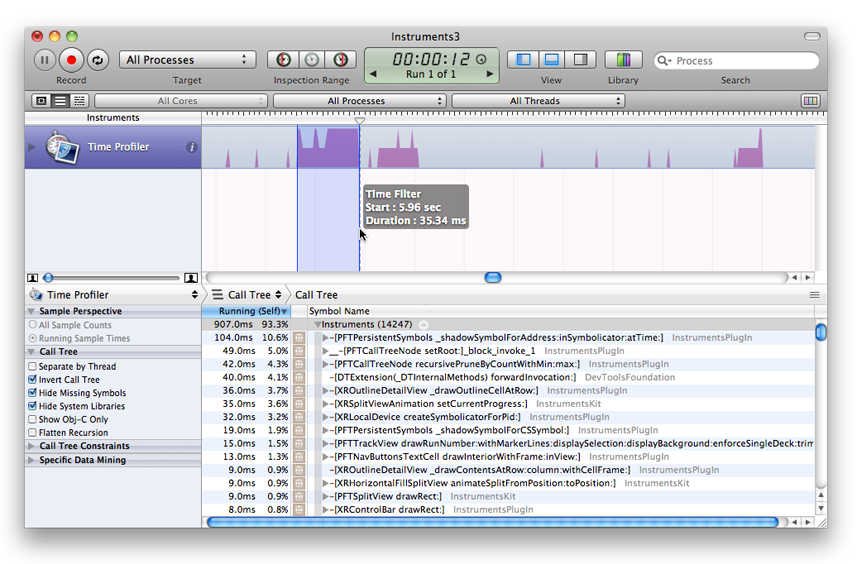This screenshot has height=564, width=857.
Task: Disable Hide System Libraries option
Action: (x=33, y=406)
